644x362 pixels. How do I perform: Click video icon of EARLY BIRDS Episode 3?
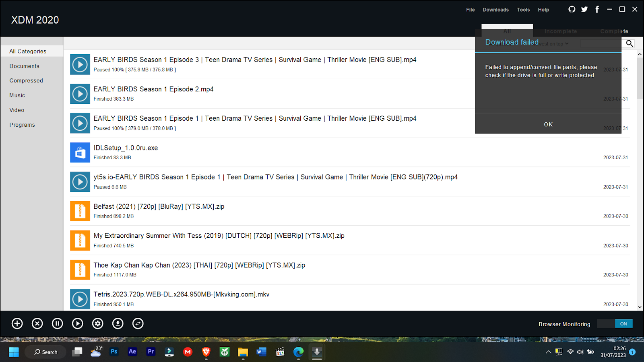pyautogui.click(x=80, y=64)
